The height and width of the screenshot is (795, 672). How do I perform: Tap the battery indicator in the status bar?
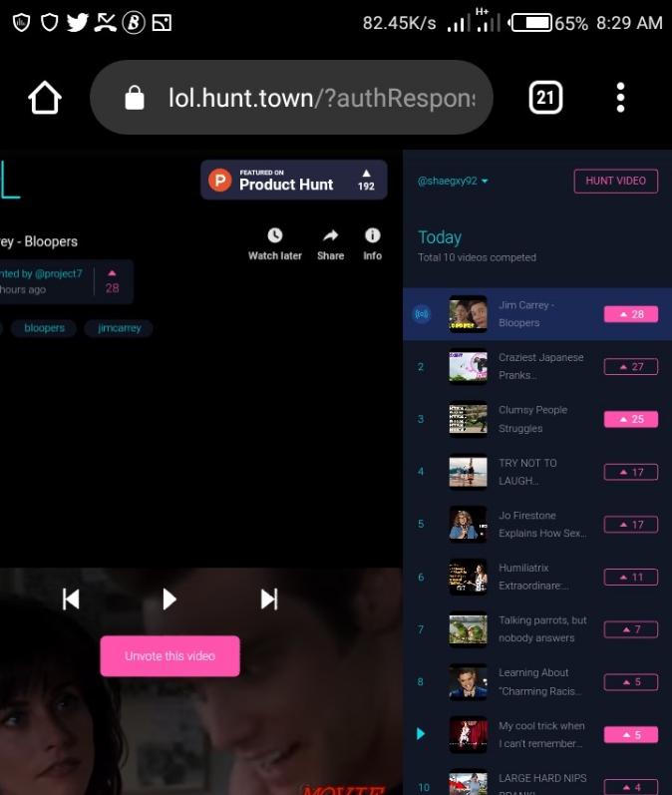tap(530, 23)
